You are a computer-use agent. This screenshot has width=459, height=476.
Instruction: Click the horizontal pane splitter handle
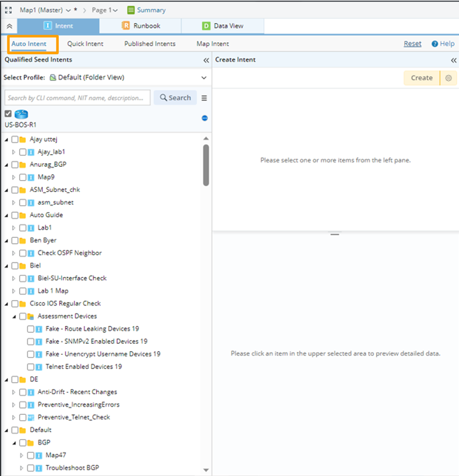click(334, 234)
